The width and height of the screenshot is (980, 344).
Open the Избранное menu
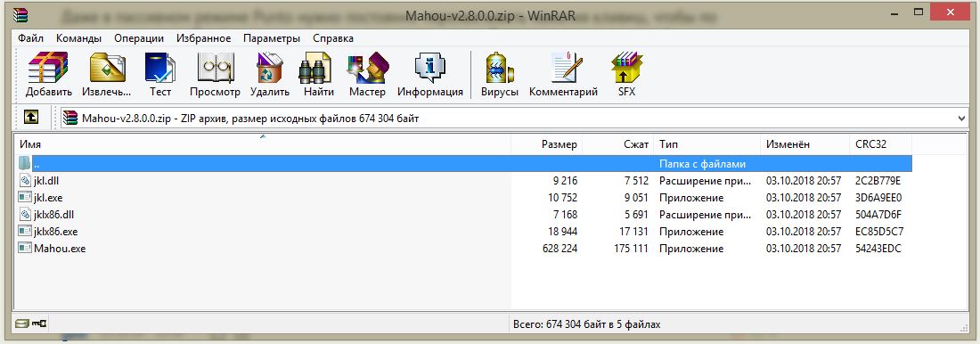[x=204, y=38]
